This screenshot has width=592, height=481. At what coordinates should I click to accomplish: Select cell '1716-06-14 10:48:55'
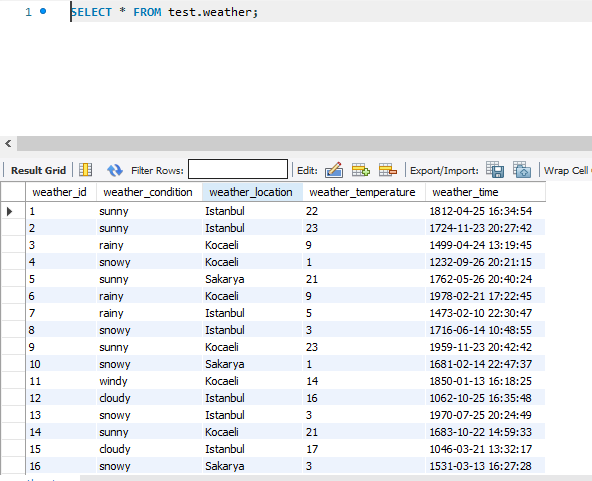click(486, 330)
